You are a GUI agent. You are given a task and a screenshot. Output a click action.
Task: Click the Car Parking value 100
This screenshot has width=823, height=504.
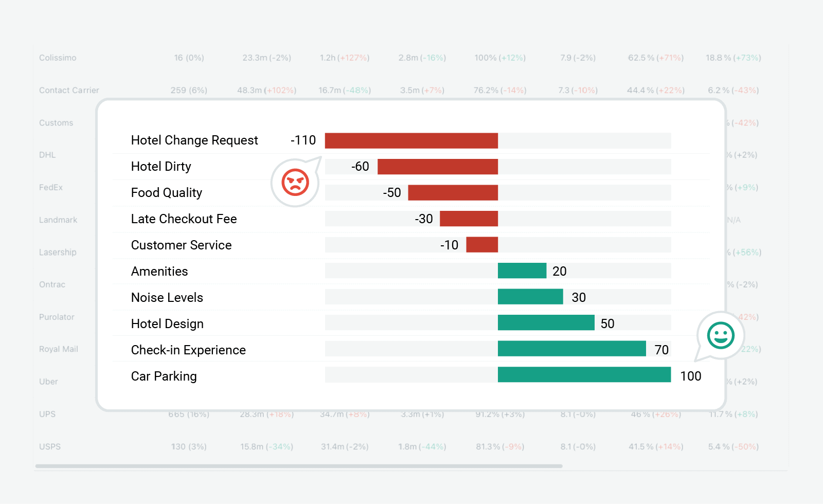(690, 376)
